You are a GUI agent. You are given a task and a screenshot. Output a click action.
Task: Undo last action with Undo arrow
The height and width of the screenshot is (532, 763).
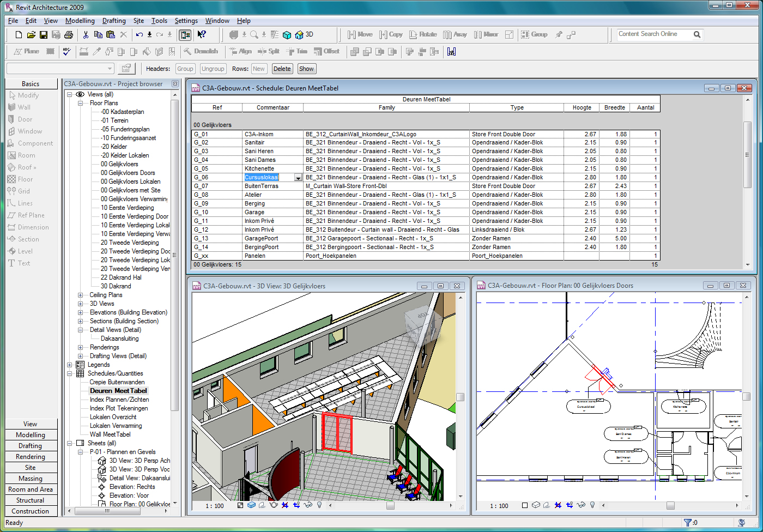click(x=140, y=35)
